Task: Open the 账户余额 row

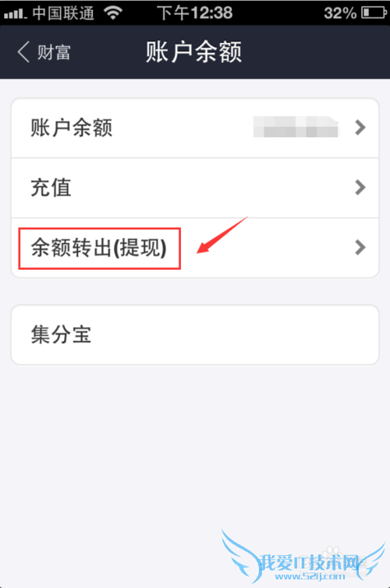Action: pos(195,128)
